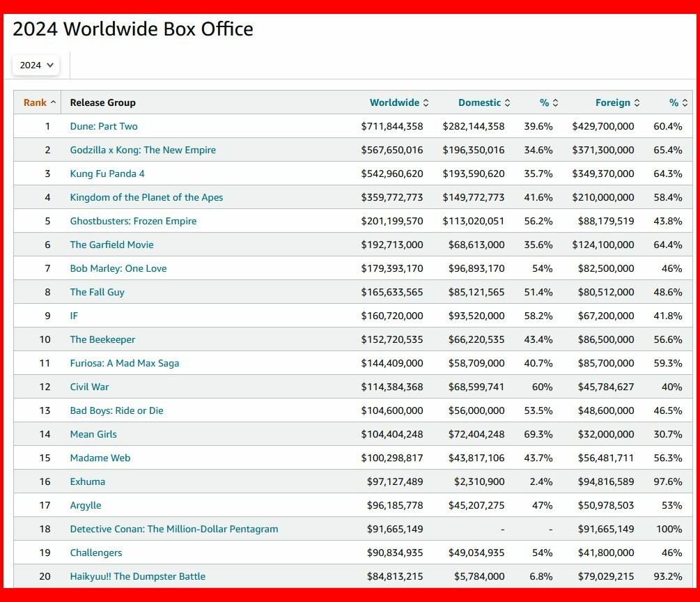Open Ghostbusters: Frozen Empire link
The height and width of the screenshot is (602, 700).
[x=133, y=221]
